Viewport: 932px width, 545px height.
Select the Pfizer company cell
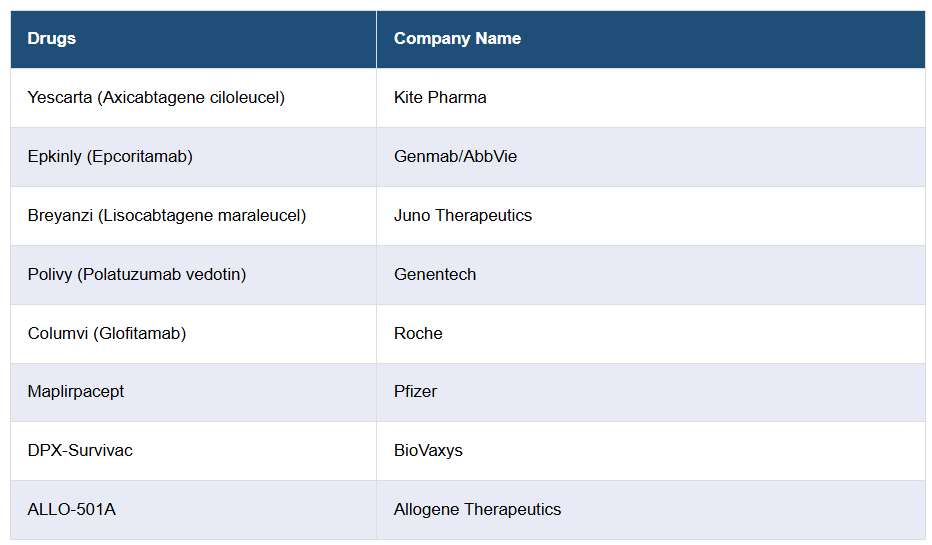click(415, 392)
